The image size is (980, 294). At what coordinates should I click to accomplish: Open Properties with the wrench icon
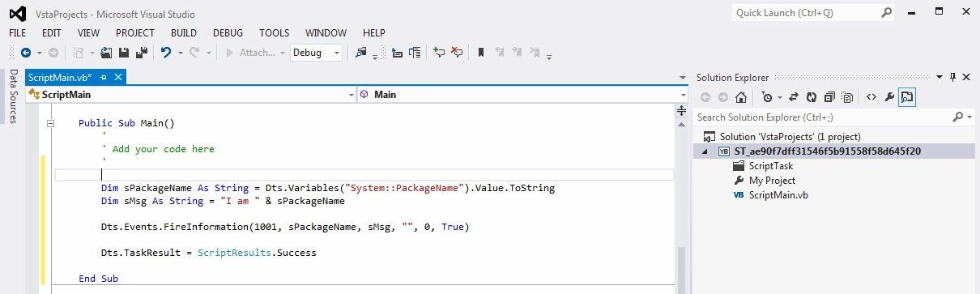click(x=889, y=98)
